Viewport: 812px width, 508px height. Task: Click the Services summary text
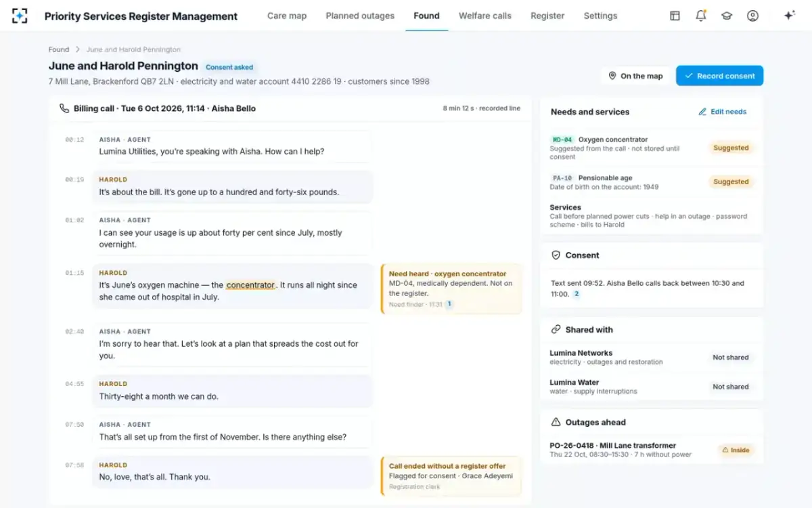[x=648, y=220]
